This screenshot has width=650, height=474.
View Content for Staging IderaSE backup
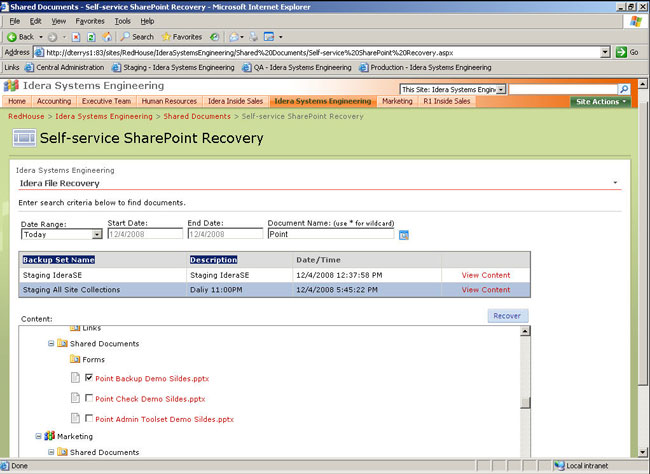pyautogui.click(x=486, y=275)
